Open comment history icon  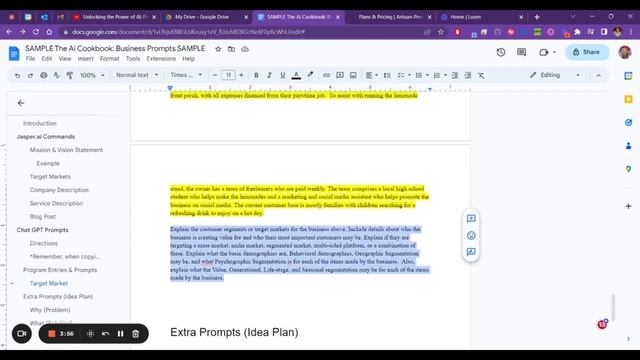[x=522, y=52]
